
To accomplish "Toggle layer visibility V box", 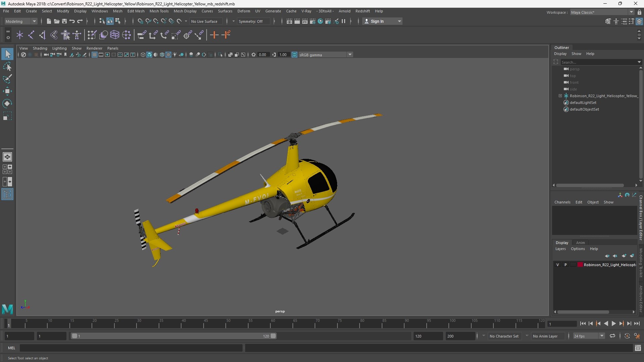I will coord(558,264).
